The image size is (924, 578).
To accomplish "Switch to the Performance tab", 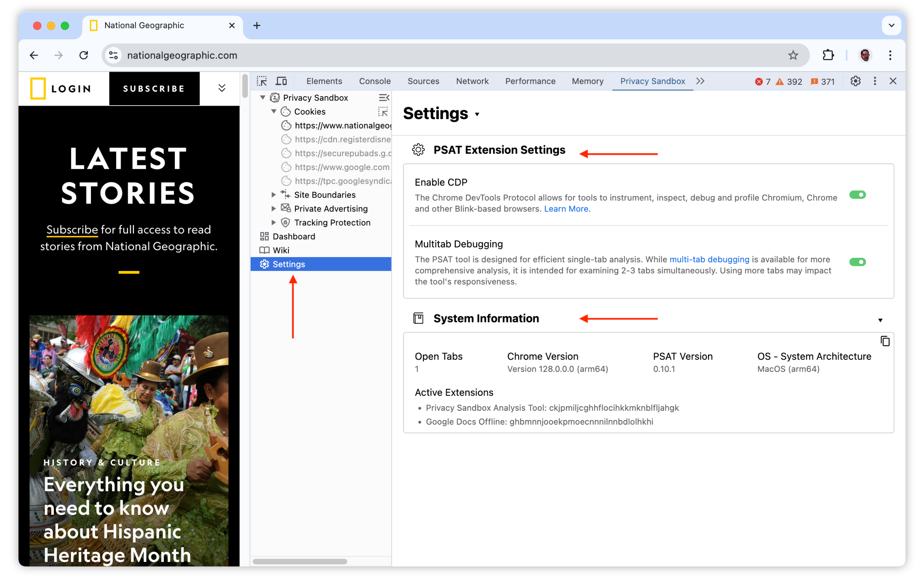I will pyautogui.click(x=530, y=81).
